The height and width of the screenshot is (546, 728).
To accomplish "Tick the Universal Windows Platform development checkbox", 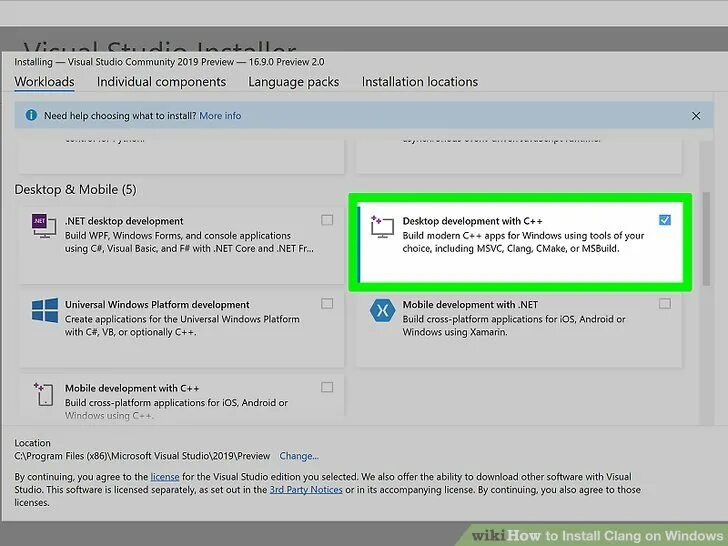I will (x=327, y=304).
